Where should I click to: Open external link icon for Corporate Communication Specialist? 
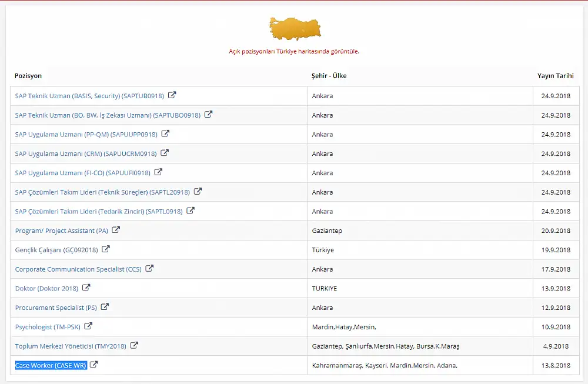149,269
